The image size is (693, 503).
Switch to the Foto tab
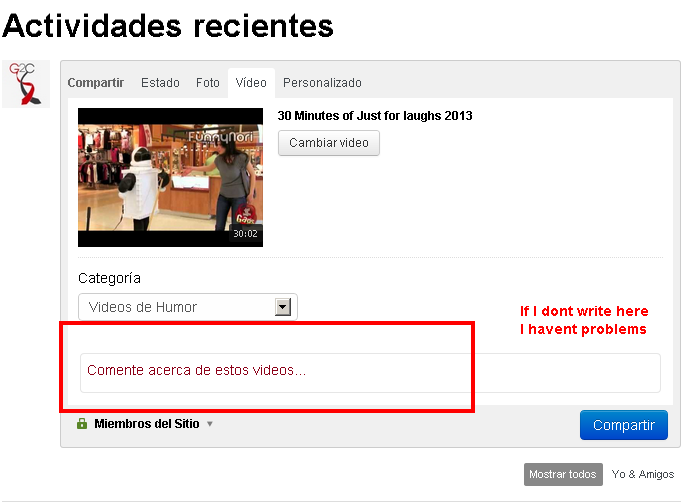pos(208,83)
